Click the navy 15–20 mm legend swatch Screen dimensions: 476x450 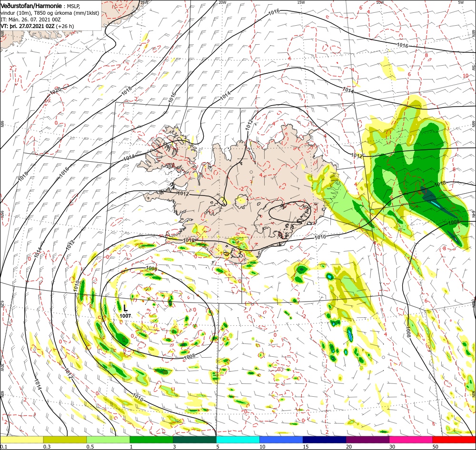[325, 440]
